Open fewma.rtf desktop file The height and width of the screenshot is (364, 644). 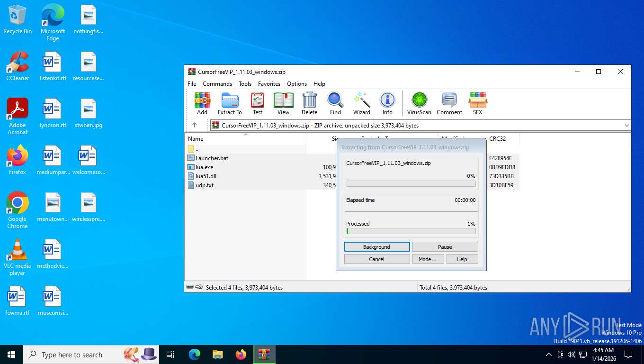pos(18,301)
